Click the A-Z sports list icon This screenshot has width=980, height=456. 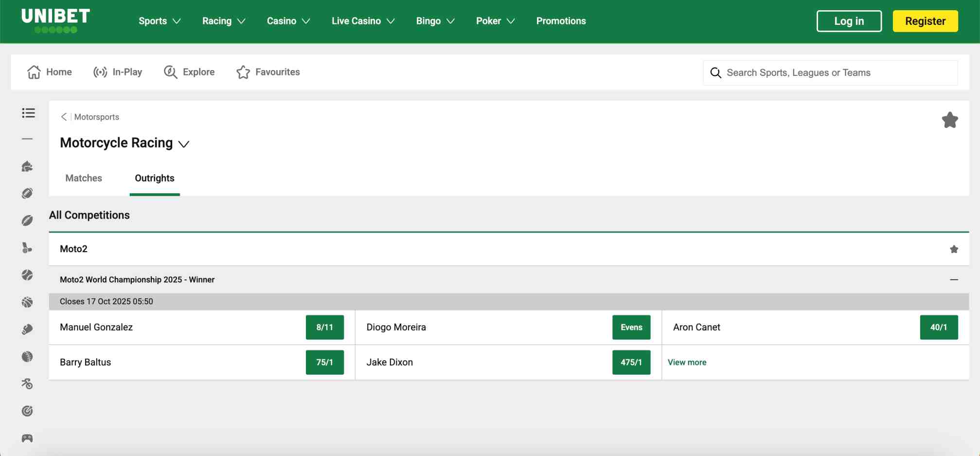(x=28, y=113)
